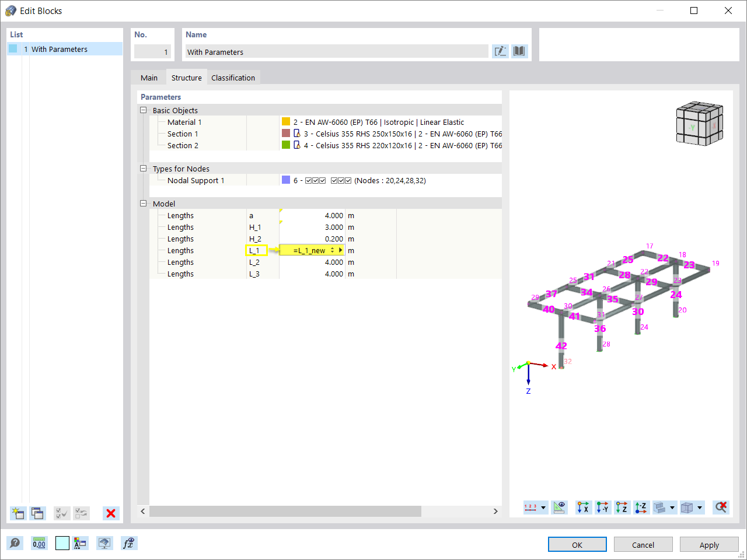Screen dimensions: 747x560
Task: Collapse the Model parameters section
Action: coord(143,203)
